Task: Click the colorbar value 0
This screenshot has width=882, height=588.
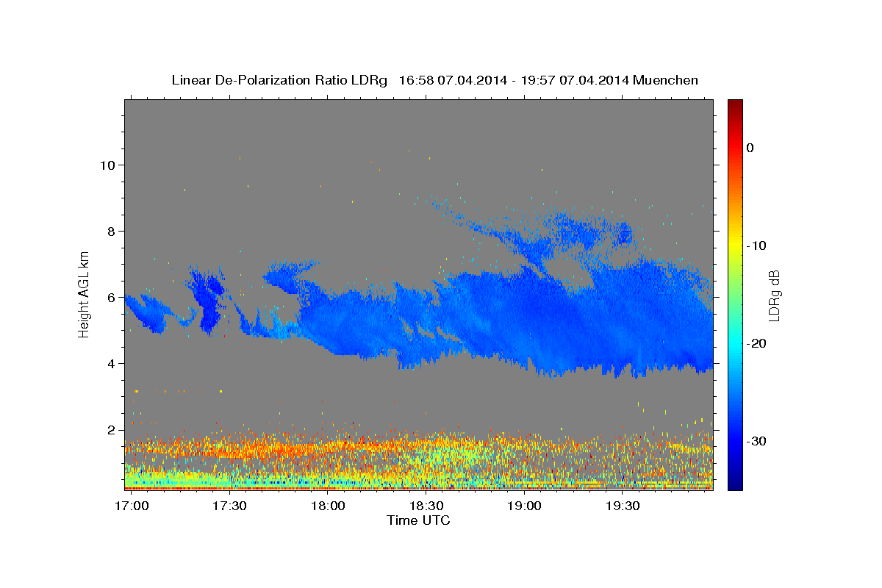Action: coord(750,148)
